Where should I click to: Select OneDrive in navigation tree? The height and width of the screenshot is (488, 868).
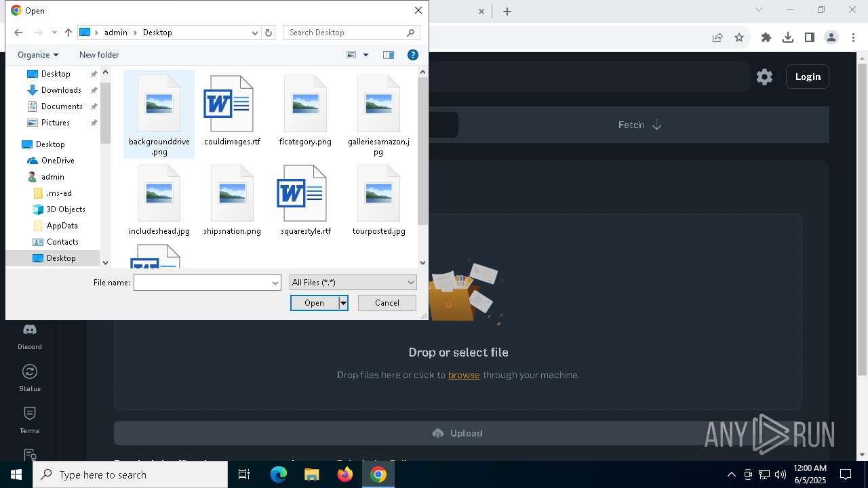coord(58,161)
